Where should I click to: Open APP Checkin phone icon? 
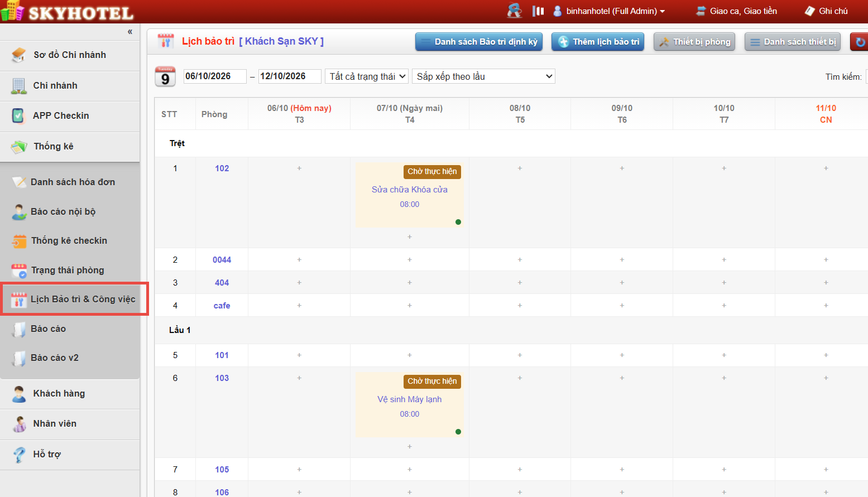[18, 115]
